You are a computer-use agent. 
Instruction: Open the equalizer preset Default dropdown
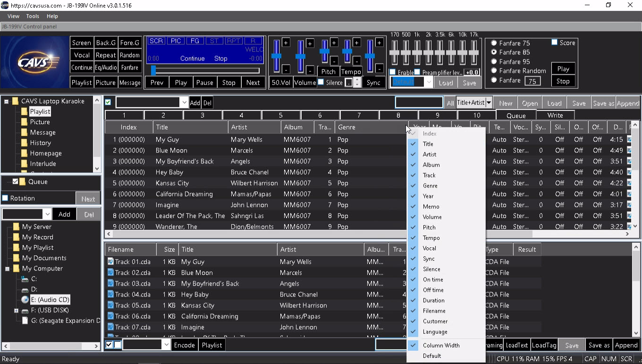[x=429, y=82]
